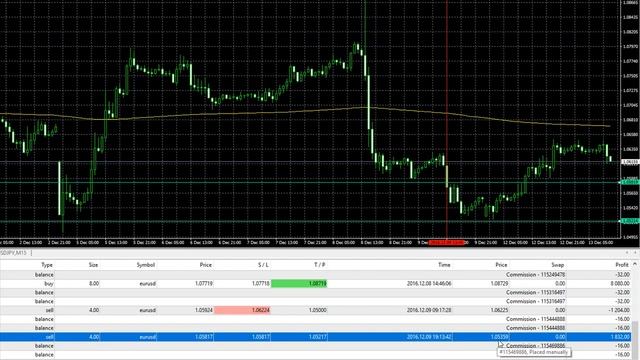Screen dimensions: 640x360
Task: Sort history by the Size column
Action: tap(93, 265)
